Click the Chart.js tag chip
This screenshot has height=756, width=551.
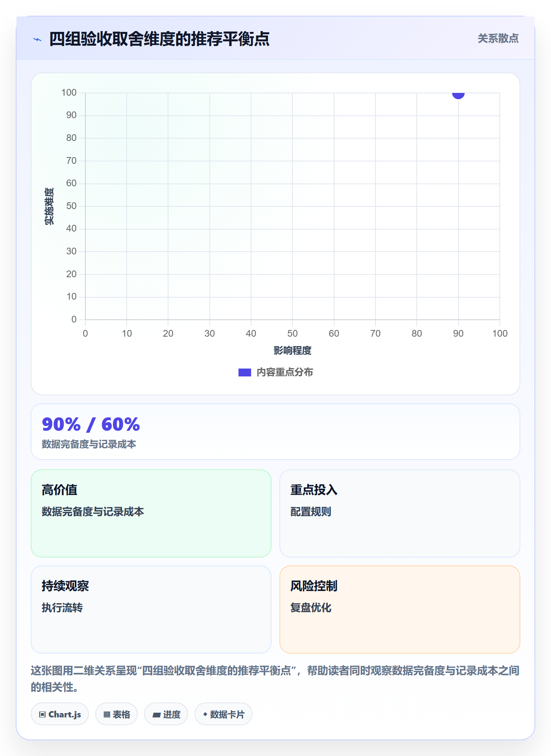pos(60,714)
